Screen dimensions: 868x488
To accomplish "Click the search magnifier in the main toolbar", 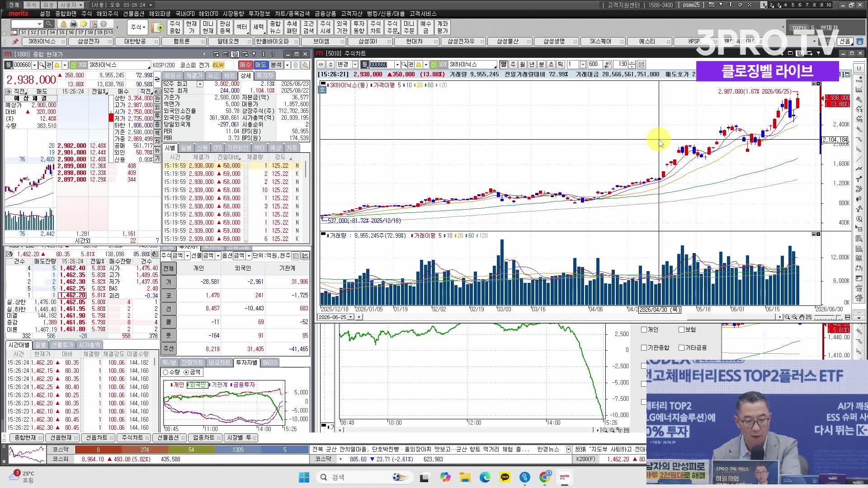I will [49, 24].
